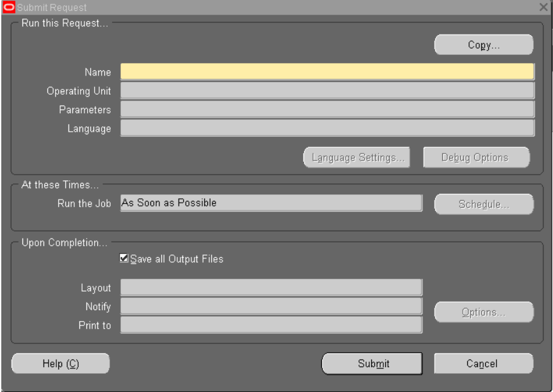
Task: Close the Submit Request dialog
Action: [x=543, y=7]
